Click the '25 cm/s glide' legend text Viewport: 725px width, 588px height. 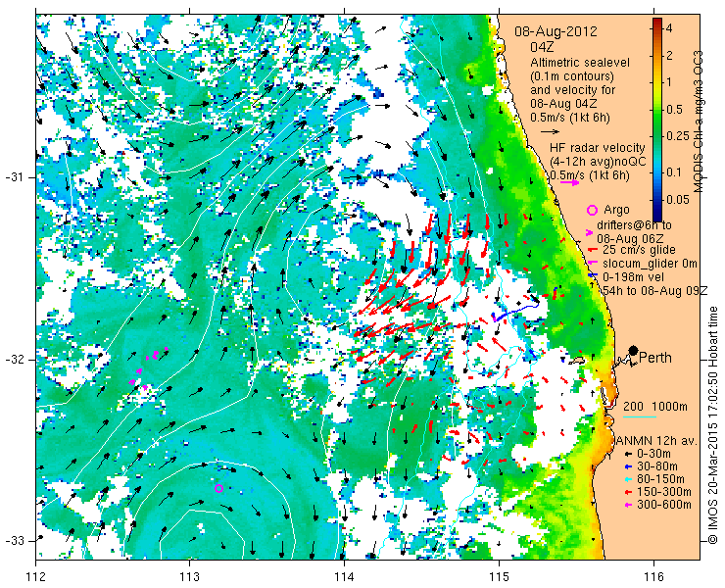(640, 250)
